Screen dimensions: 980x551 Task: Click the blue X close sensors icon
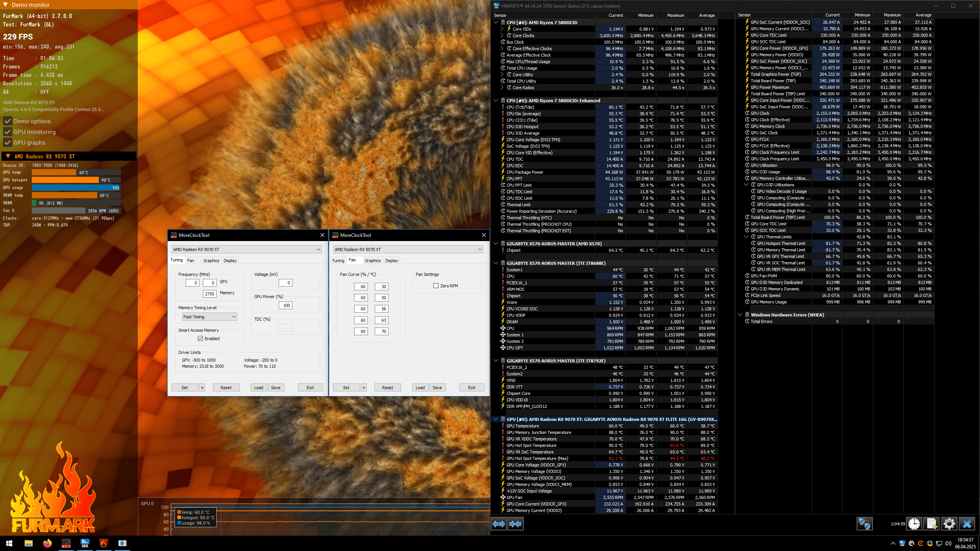[967, 524]
